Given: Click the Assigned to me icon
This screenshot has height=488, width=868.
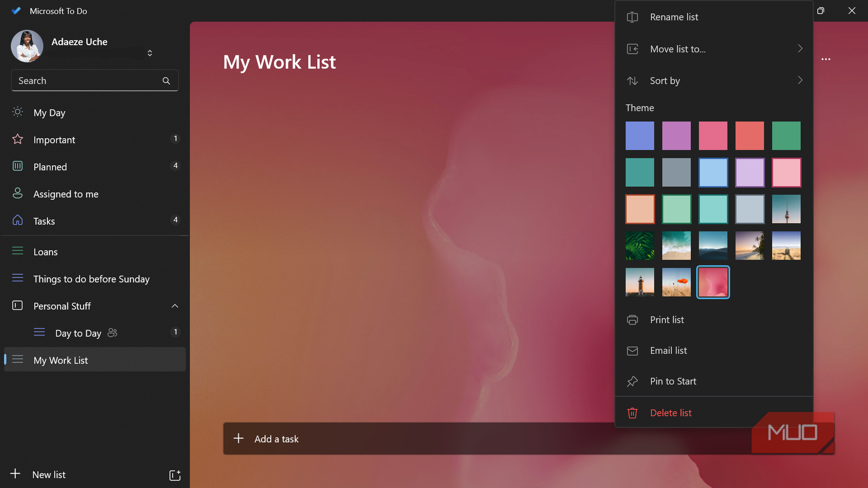Looking at the screenshot, I should pos(17,194).
